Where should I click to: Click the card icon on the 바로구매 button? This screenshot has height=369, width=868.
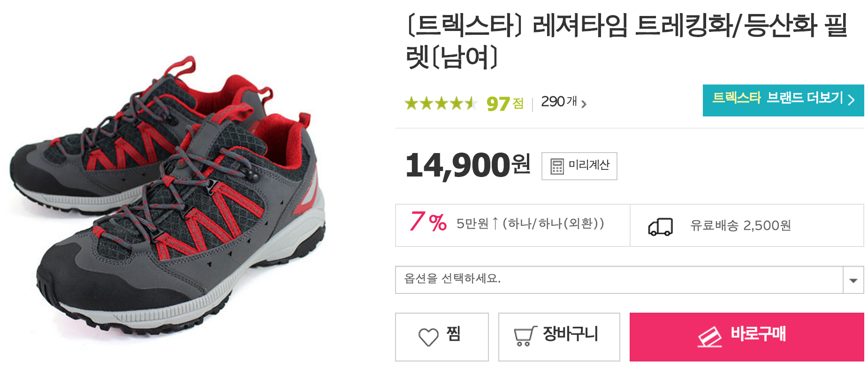pos(709,337)
